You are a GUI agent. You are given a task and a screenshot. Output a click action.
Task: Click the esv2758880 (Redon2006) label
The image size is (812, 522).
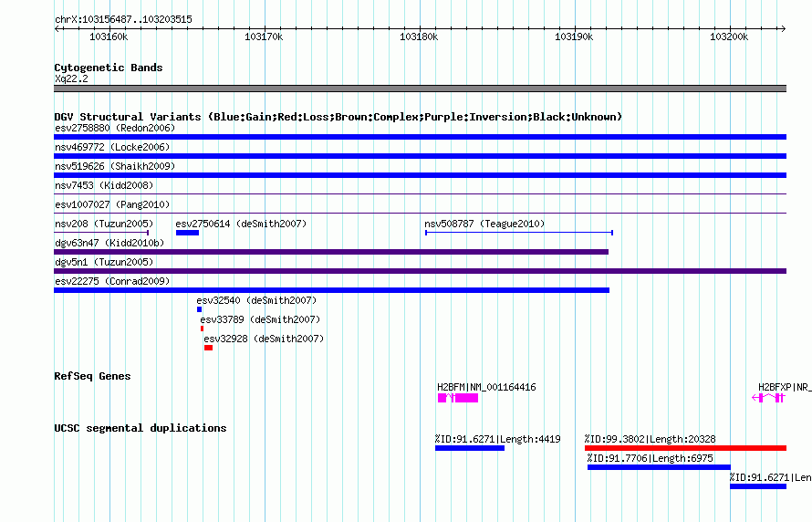(x=115, y=128)
